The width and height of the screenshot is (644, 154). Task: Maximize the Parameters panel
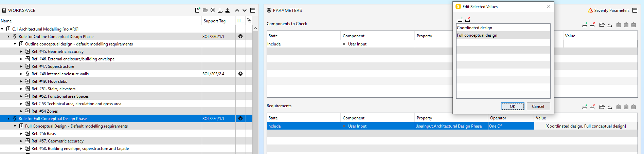[x=635, y=10]
